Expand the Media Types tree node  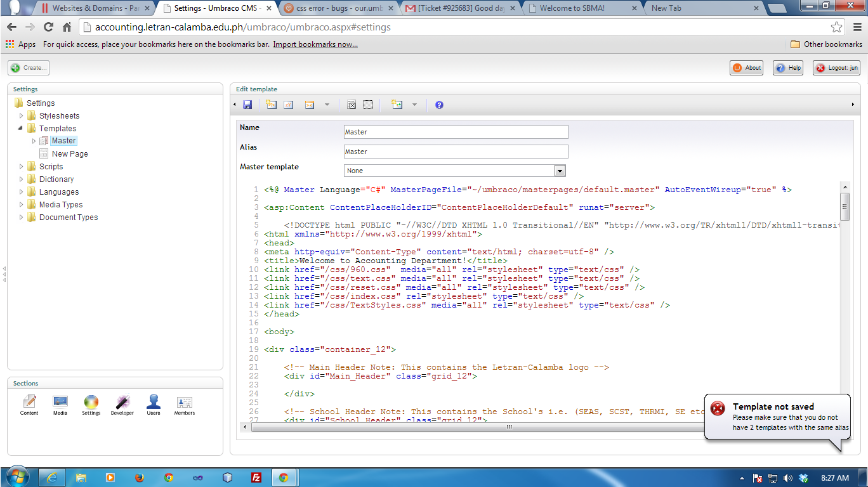click(x=21, y=205)
